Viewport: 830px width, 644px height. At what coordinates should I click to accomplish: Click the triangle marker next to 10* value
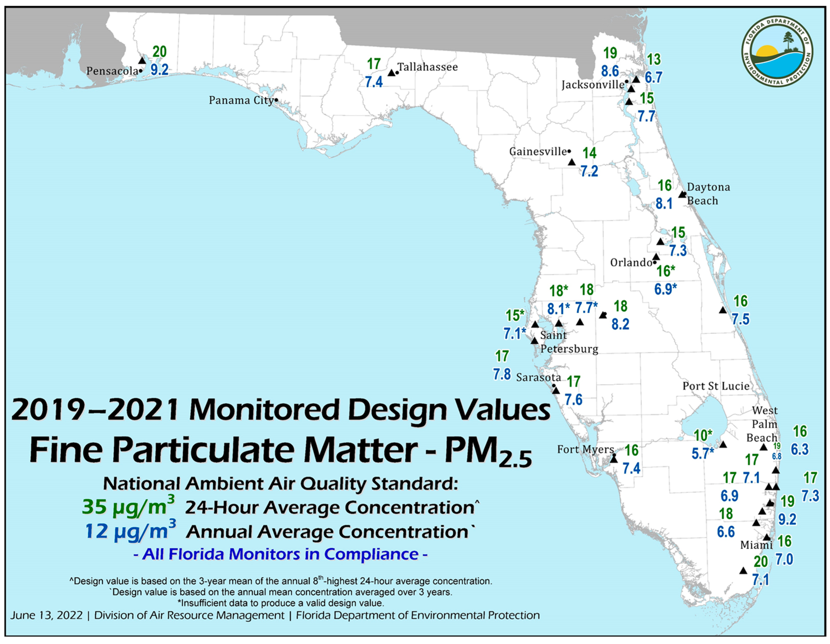[x=723, y=445]
